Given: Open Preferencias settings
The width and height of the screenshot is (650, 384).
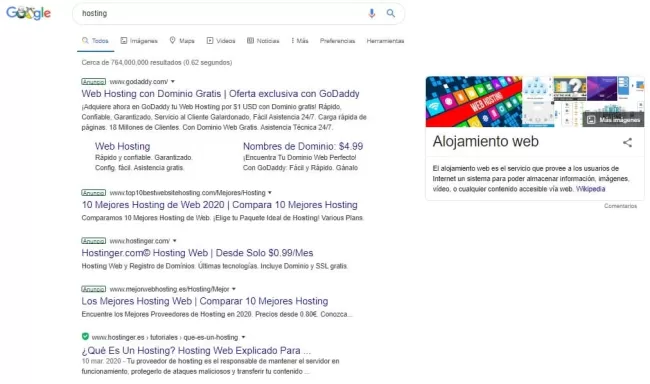Looking at the screenshot, I should click(337, 41).
